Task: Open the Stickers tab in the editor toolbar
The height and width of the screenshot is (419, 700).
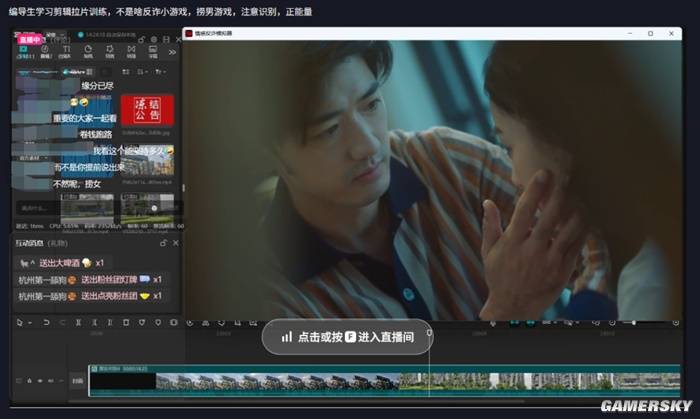Action: [88, 52]
